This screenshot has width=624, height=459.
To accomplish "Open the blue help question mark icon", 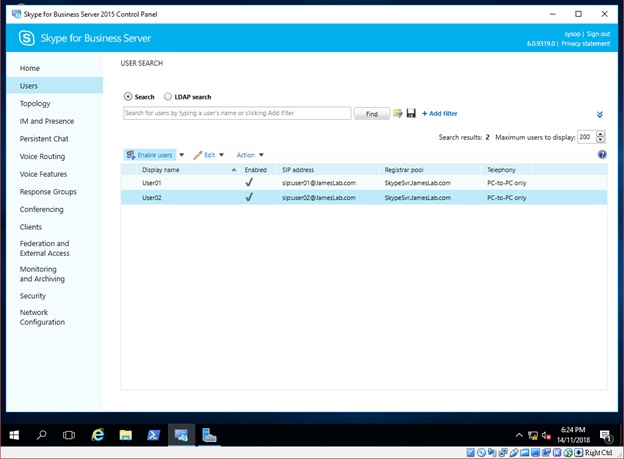I will click(x=602, y=154).
